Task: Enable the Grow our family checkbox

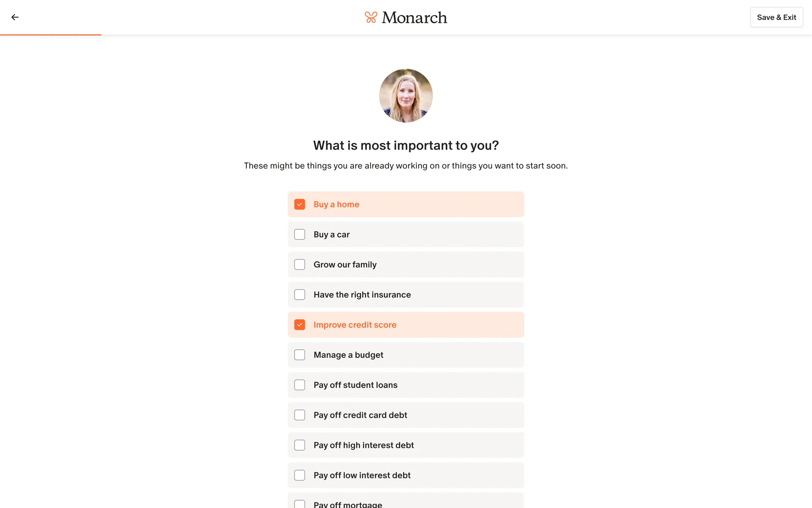Action: click(x=299, y=265)
